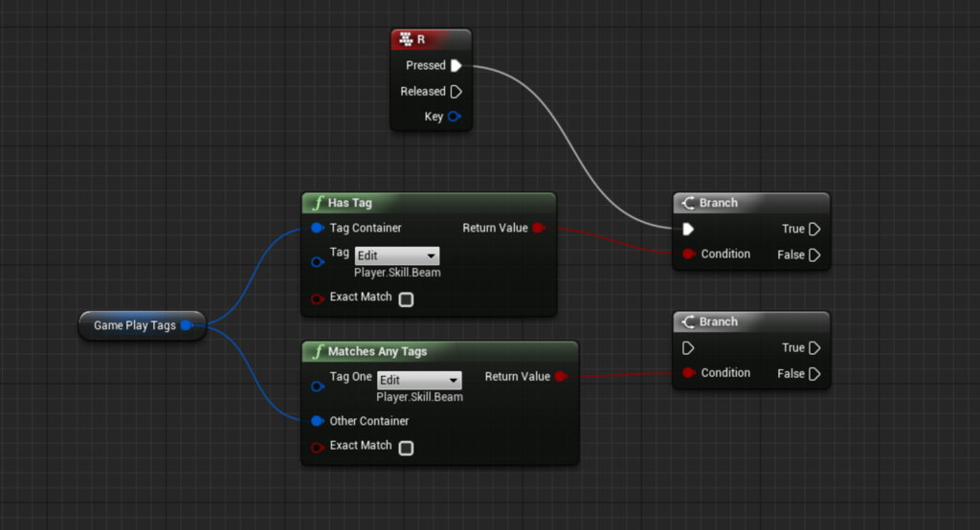Select the lower Branch node title bar
The height and width of the screenshot is (530, 980).
[x=751, y=321]
